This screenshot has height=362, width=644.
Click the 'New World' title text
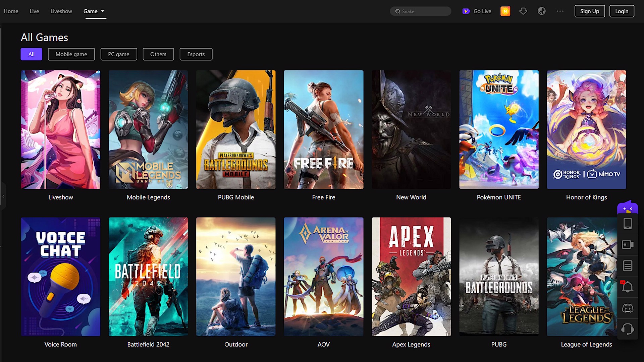tap(411, 197)
